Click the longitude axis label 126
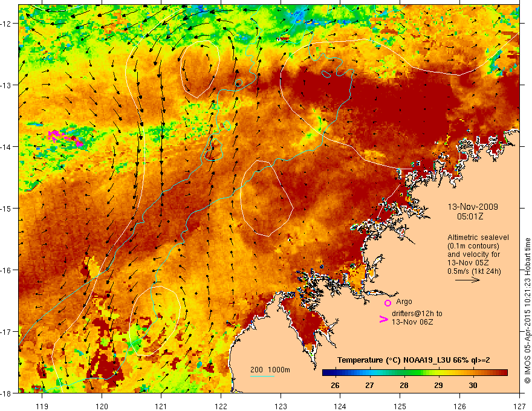The image size is (532, 411). point(459,406)
